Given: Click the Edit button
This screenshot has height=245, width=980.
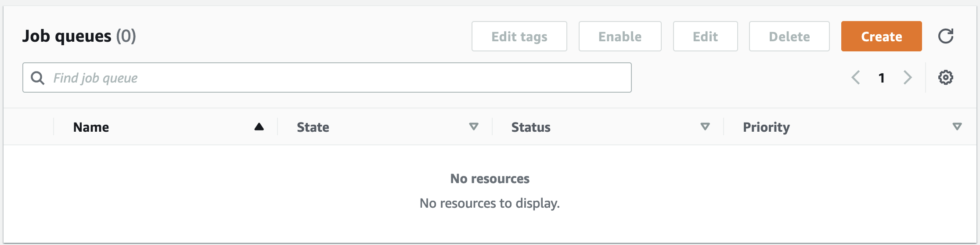Looking at the screenshot, I should (x=705, y=36).
